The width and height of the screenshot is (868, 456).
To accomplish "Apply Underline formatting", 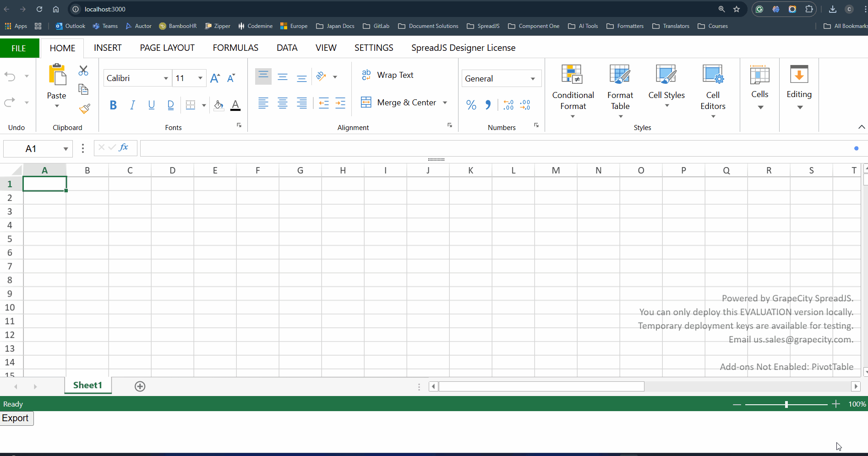I will point(152,105).
